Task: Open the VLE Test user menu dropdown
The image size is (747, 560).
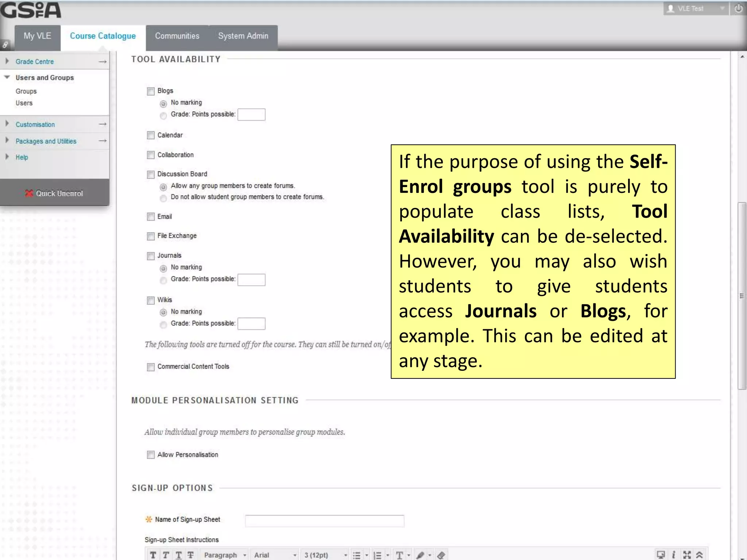Action: pyautogui.click(x=696, y=8)
